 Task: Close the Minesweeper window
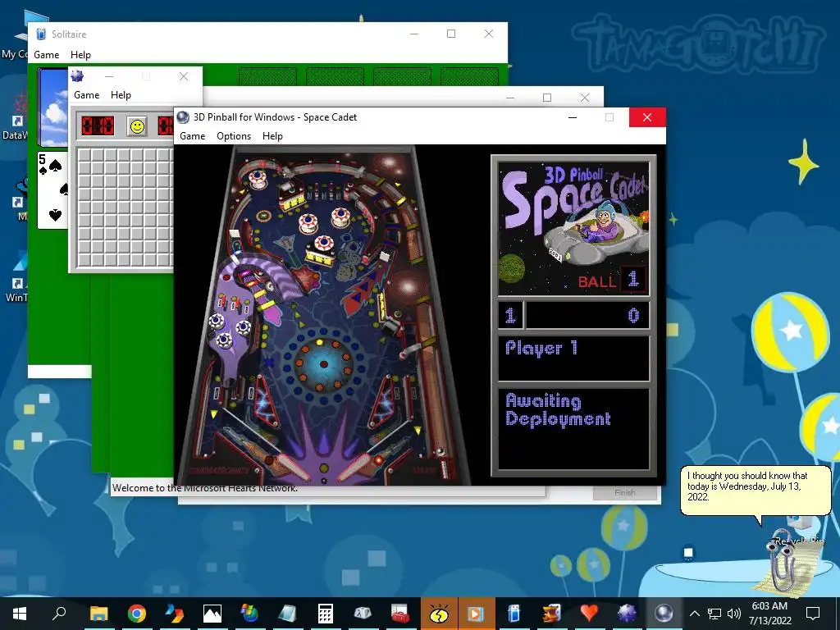click(184, 76)
